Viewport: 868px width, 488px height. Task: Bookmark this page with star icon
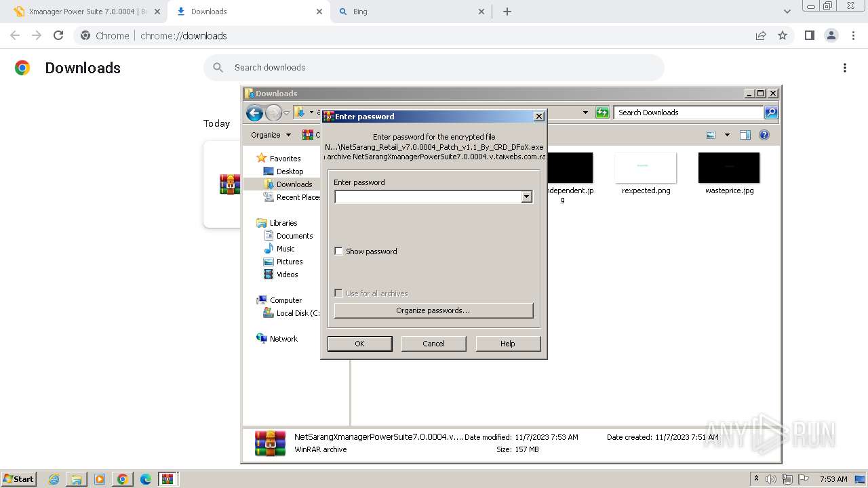[x=783, y=35]
